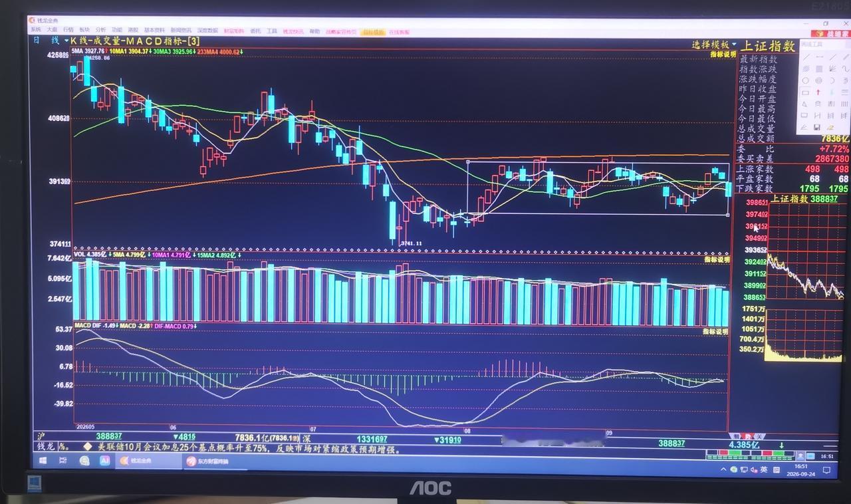851x504 pixels.
Task: Click the scrolling news about 美联储10月会议
Action: pyautogui.click(x=249, y=449)
